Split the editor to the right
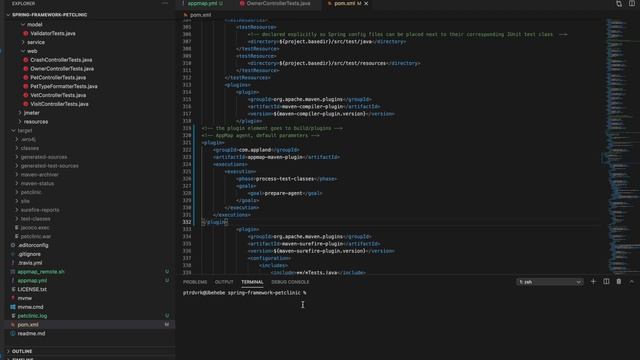Screen dimensions: 640x360 (x=631, y=4)
